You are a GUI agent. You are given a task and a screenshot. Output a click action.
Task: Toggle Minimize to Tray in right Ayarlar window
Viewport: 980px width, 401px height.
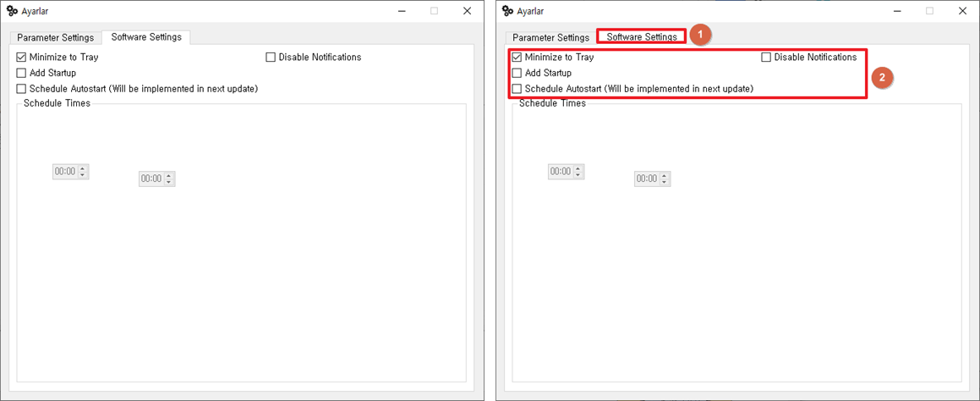click(x=517, y=57)
